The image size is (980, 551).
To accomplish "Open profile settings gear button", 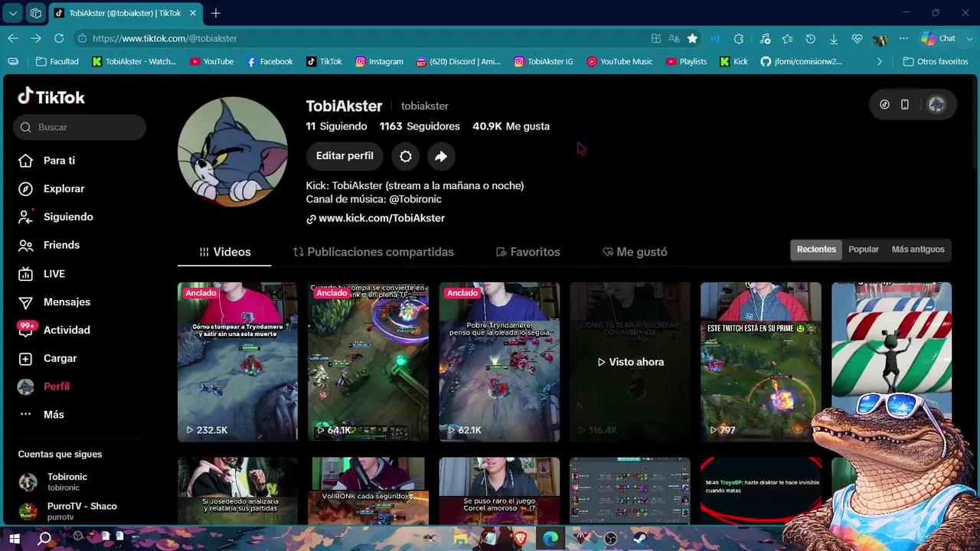I will (x=406, y=156).
